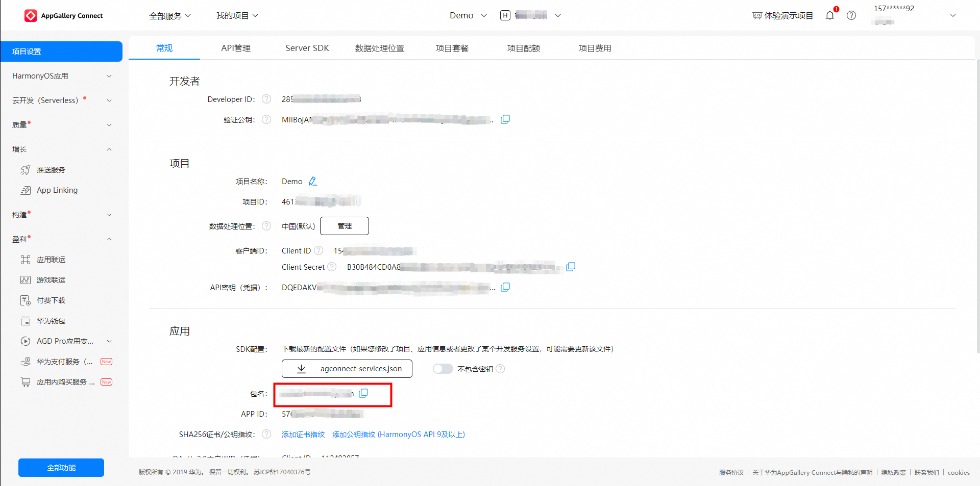Image resolution: width=980 pixels, height=486 pixels.
Task: Copy the Client Secret value
Action: 571,267
